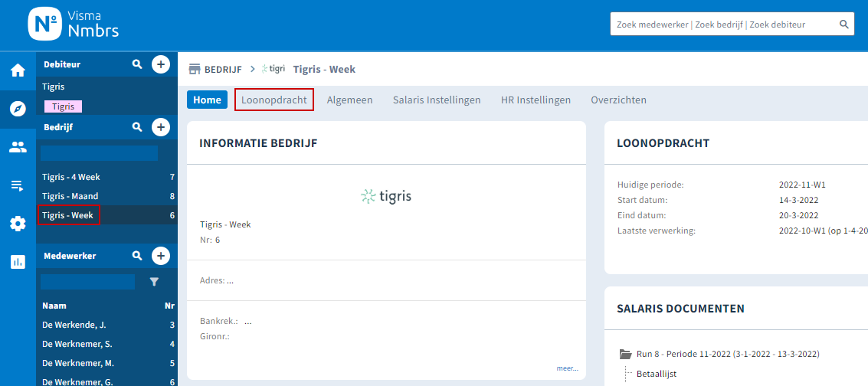Switch to the Home tab
Image resolution: width=868 pixels, height=386 pixels.
point(207,100)
